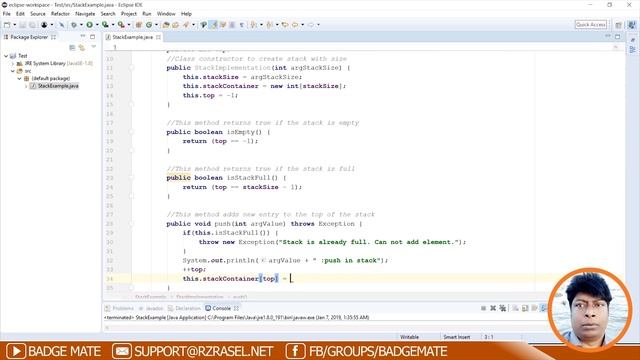The width and height of the screenshot is (640, 360).
Task: Click the Forward navigation arrow icon
Action: click(x=311, y=25)
